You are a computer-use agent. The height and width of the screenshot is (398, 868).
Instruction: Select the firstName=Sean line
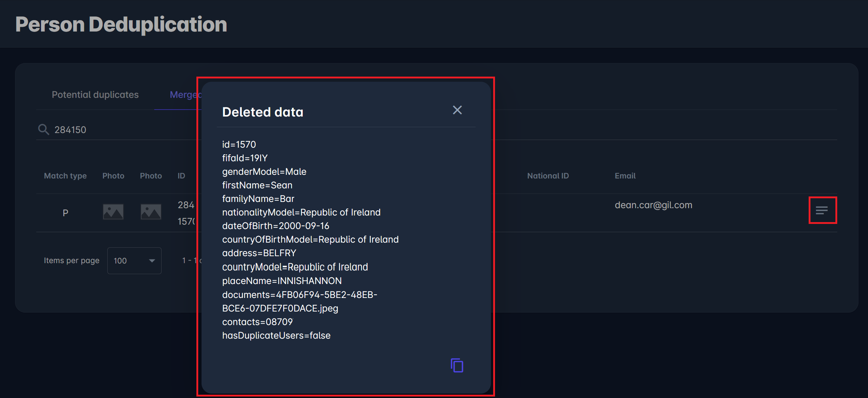pos(257,185)
